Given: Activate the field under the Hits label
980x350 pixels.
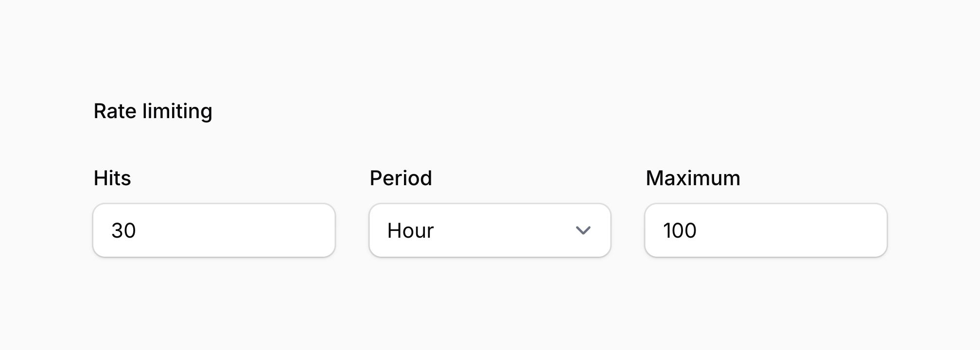Looking at the screenshot, I should 214,230.
